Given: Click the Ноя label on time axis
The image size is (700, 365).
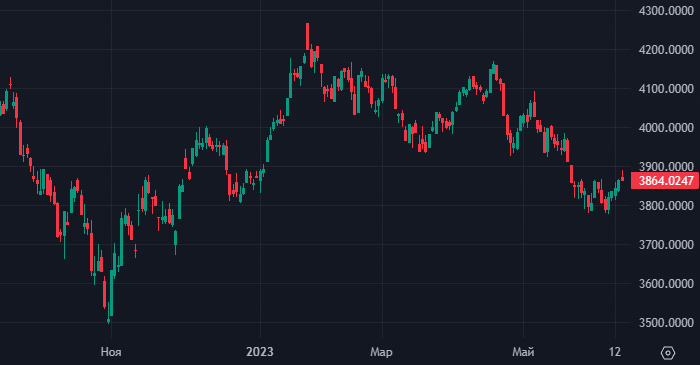Looking at the screenshot, I should coord(111,352).
